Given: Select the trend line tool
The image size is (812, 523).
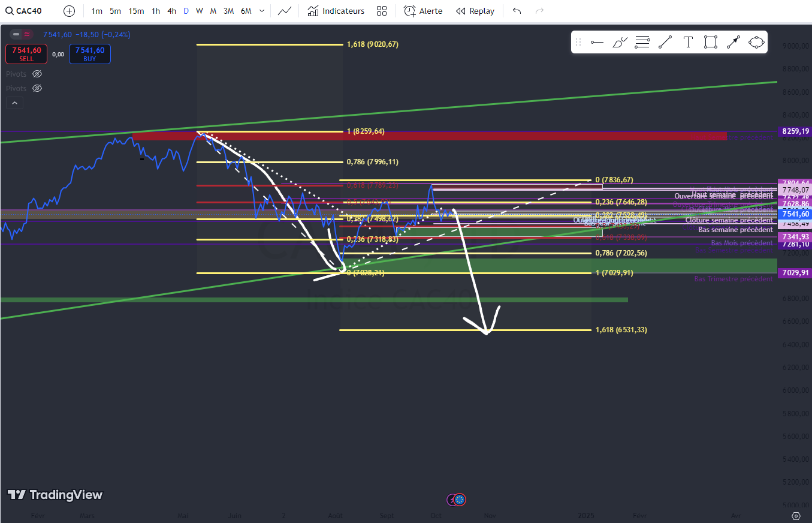Looking at the screenshot, I should [x=665, y=42].
